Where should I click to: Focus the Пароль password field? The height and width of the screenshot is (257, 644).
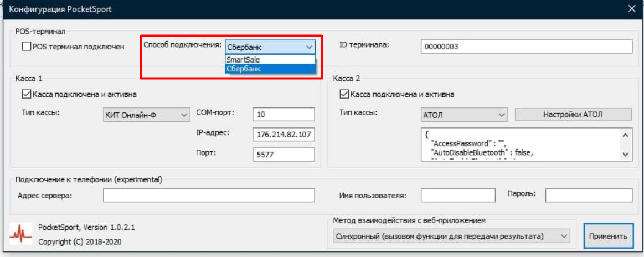pos(588,196)
